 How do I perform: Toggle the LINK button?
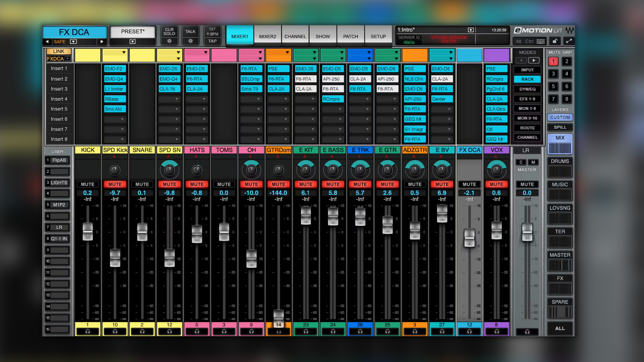point(58,51)
